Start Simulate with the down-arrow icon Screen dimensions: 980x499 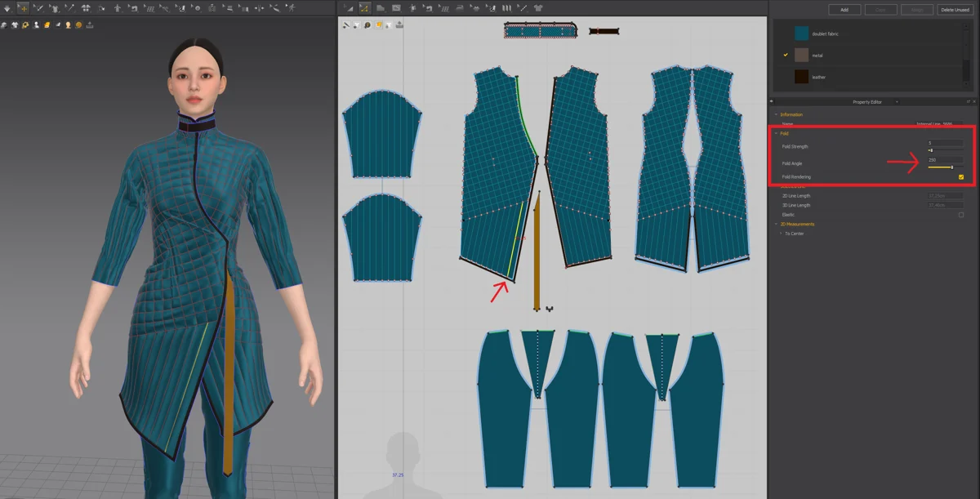tap(7, 8)
